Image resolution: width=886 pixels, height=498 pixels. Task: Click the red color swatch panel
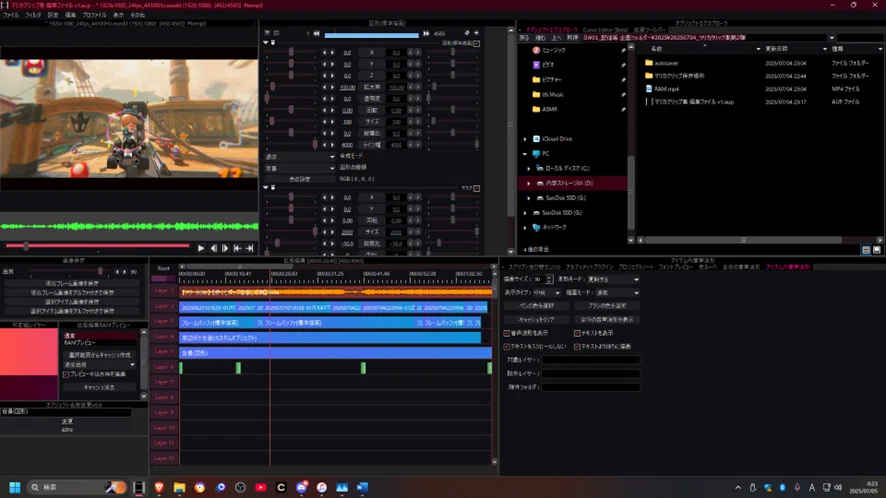(x=28, y=352)
